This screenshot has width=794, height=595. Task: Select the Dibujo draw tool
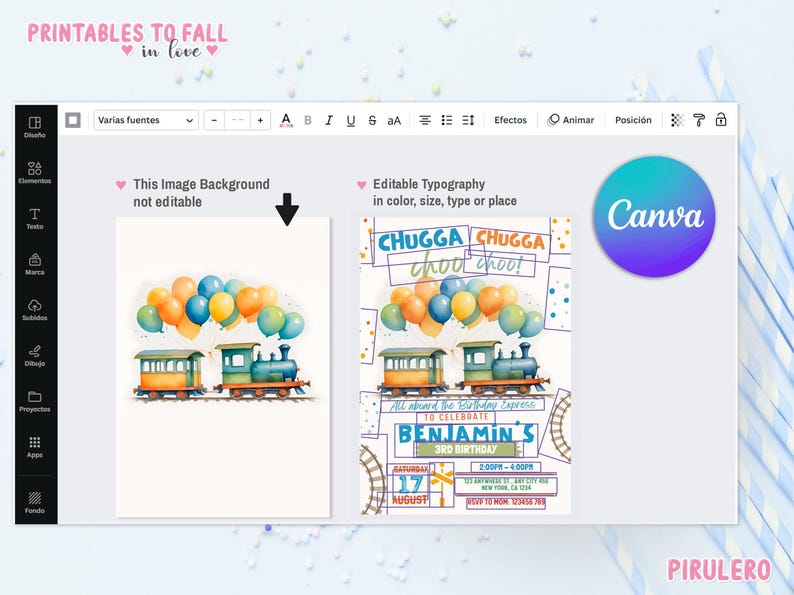pyautogui.click(x=34, y=355)
